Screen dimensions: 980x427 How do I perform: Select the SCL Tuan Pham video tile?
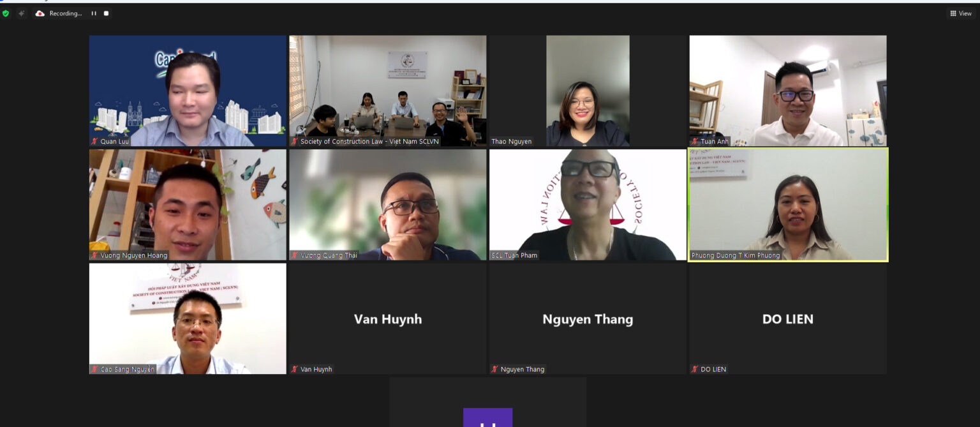(588, 205)
